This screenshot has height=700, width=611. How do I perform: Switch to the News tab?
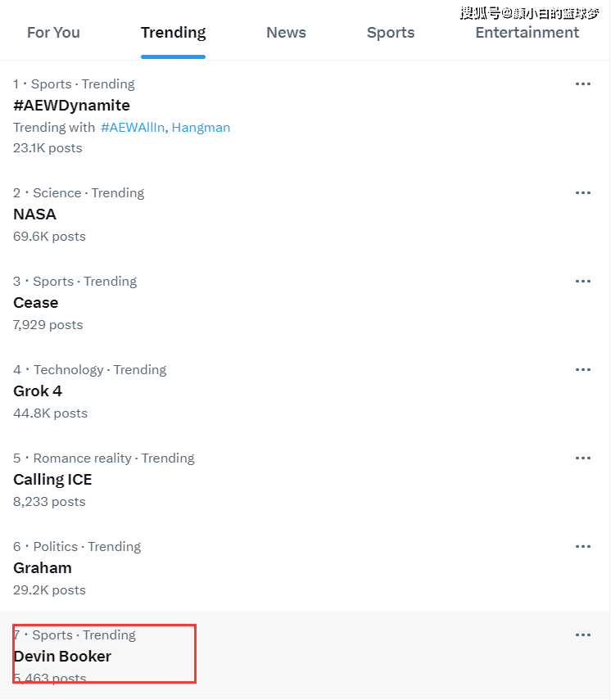286,33
